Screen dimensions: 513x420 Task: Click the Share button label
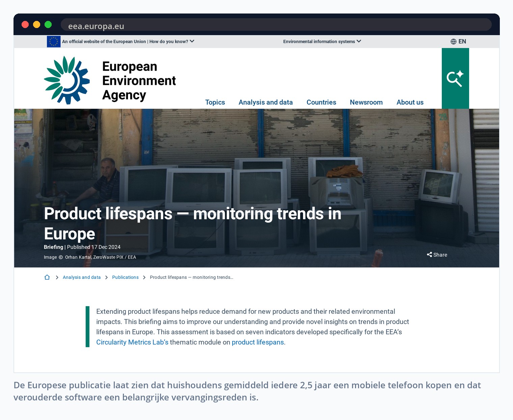pyautogui.click(x=440, y=255)
